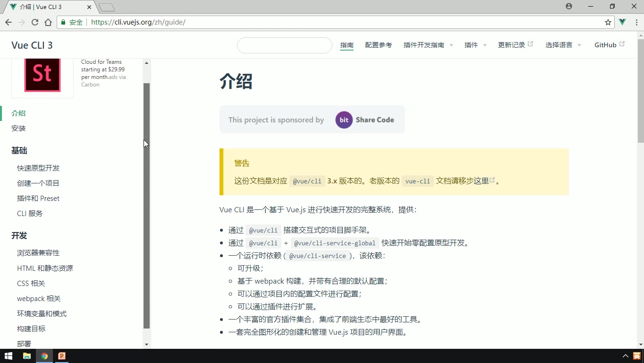Open 插件和 Preset sidebar page
This screenshot has height=363, width=644.
pos(38,199)
